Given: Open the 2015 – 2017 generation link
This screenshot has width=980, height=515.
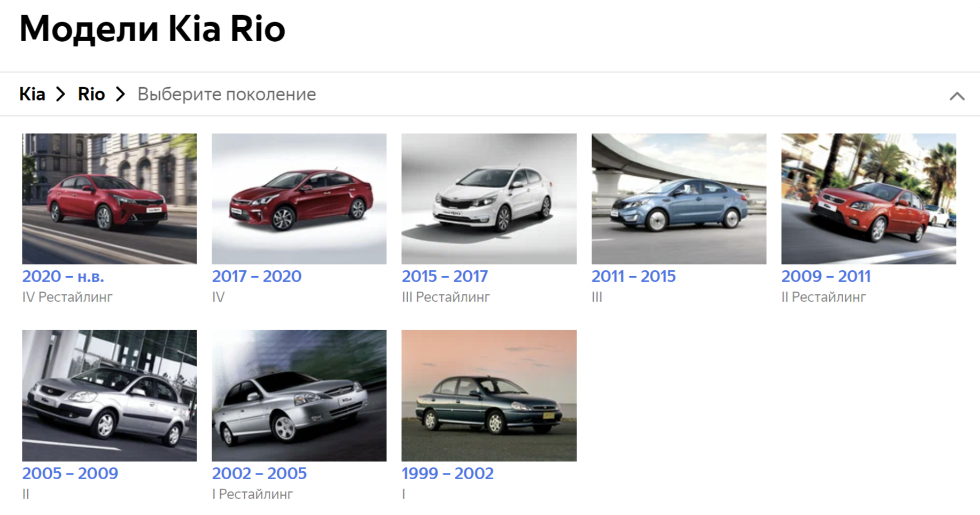Looking at the screenshot, I should coord(445,276).
